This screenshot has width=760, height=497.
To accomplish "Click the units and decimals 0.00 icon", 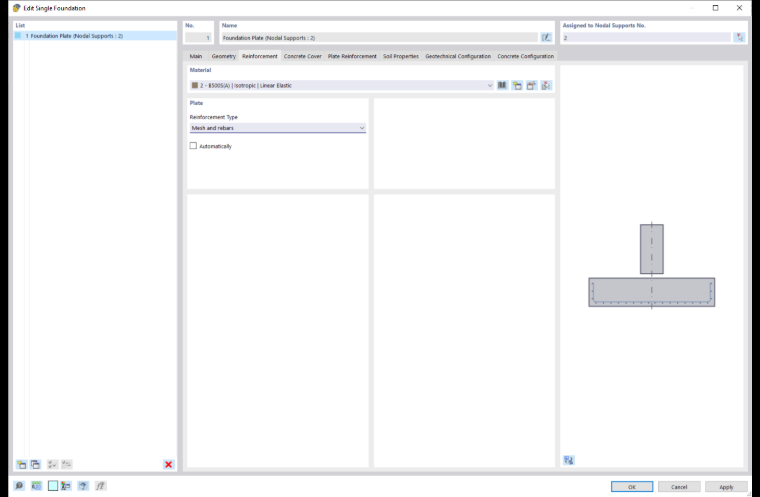I will point(36,486).
